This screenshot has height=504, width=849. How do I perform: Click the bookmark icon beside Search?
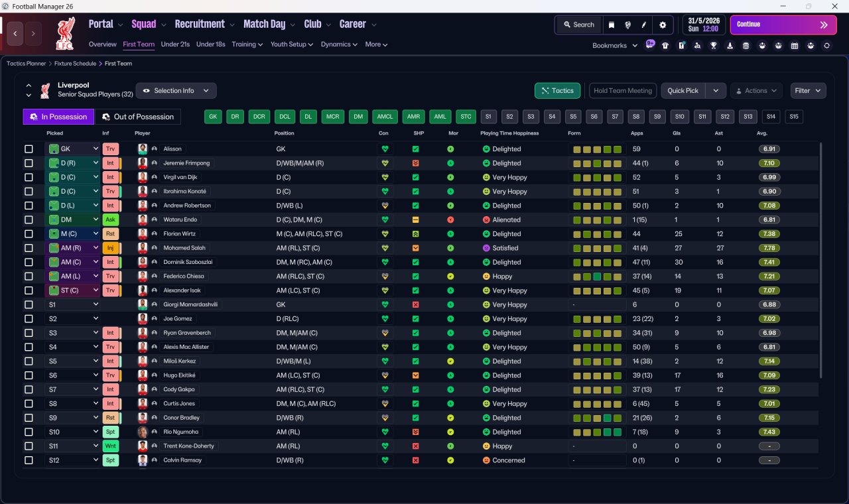pyautogui.click(x=612, y=25)
